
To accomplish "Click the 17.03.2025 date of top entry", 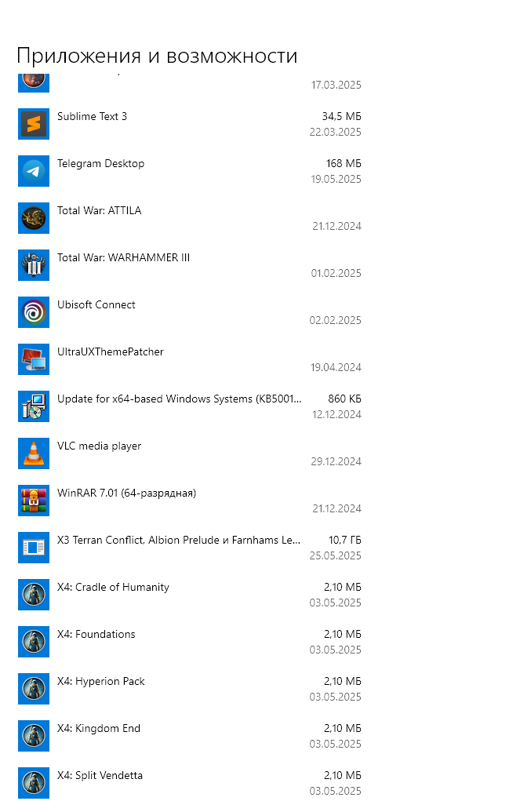I will coord(336,85).
